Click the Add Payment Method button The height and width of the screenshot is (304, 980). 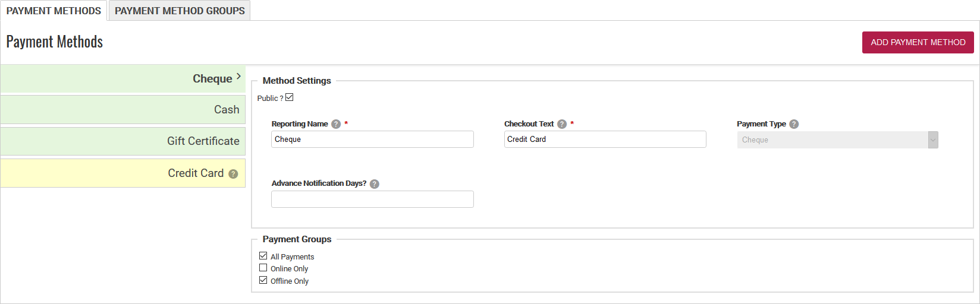click(918, 42)
